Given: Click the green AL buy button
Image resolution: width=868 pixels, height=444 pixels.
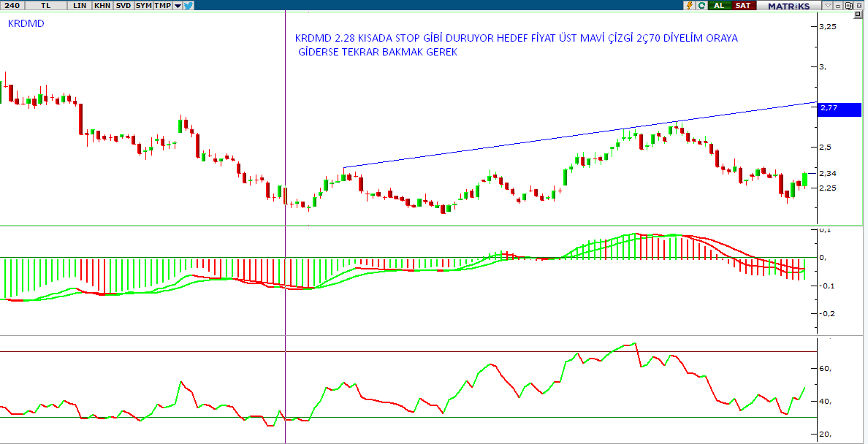Looking at the screenshot, I should [718, 6].
